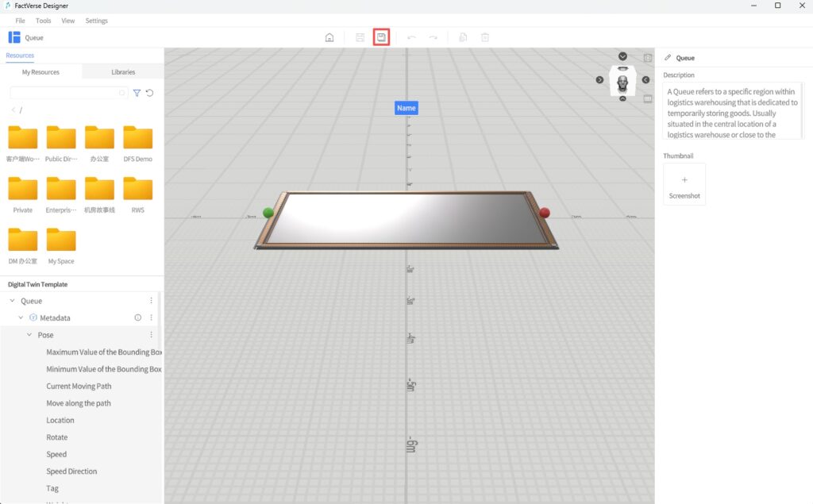Click the Screenshot button under Thumbnail
This screenshot has width=813, height=504.
(684, 183)
